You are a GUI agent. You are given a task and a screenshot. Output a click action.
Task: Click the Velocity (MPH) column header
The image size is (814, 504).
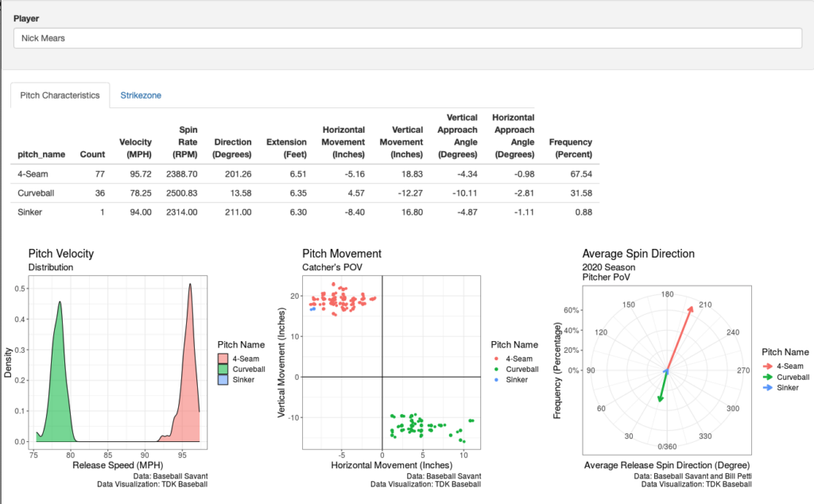[135, 148]
